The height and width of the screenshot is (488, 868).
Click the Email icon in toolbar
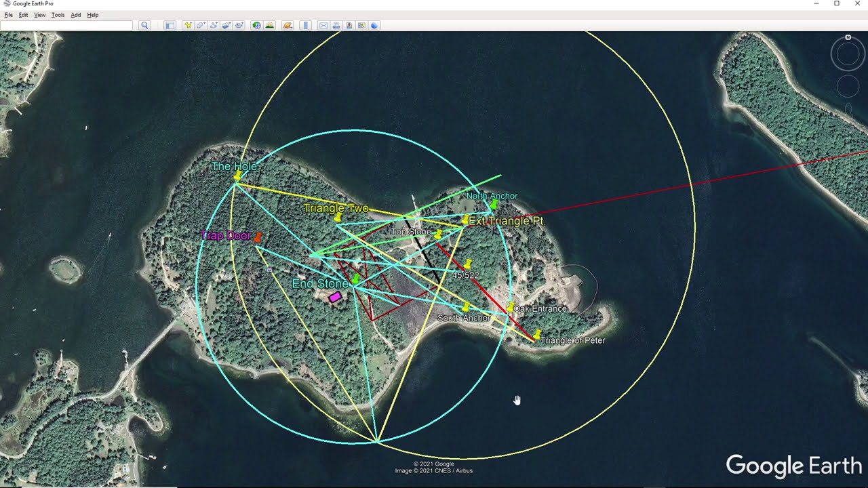[x=323, y=25]
